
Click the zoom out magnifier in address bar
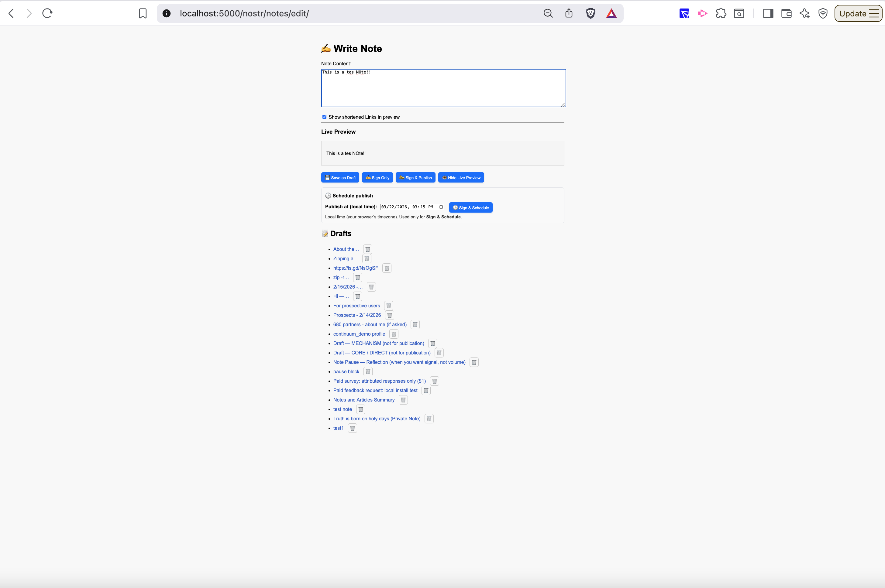548,13
